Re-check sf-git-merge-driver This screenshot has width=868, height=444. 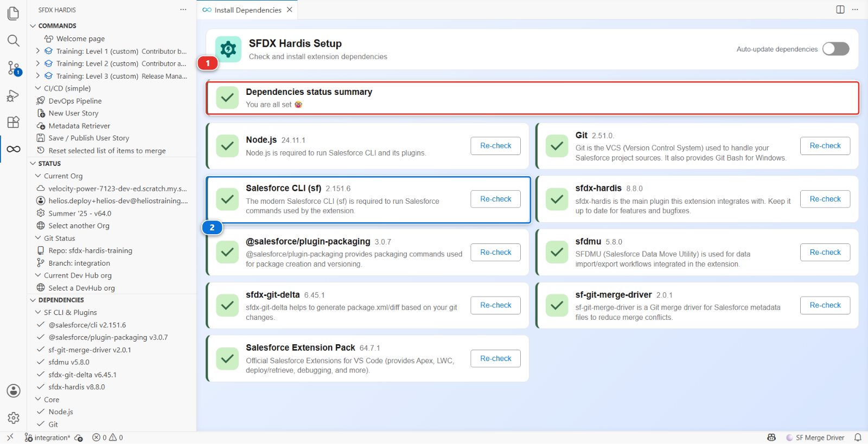tap(825, 305)
